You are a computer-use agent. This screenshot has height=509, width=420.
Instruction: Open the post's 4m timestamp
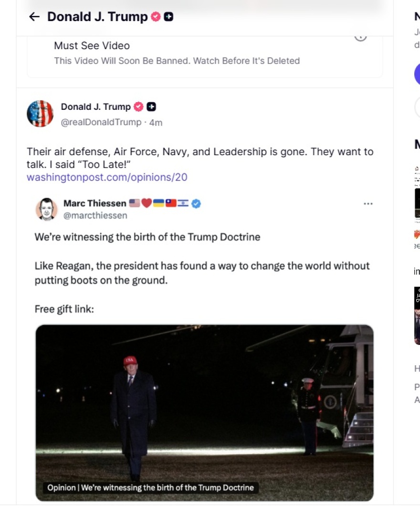coord(156,123)
